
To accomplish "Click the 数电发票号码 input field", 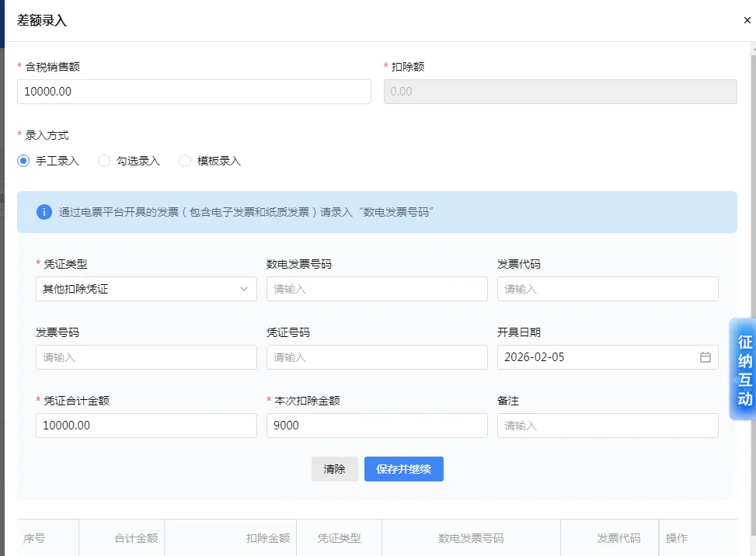I will [x=377, y=289].
